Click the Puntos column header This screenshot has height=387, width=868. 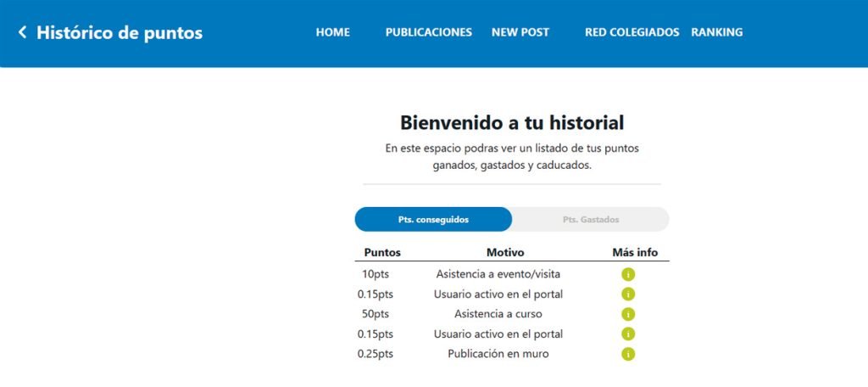click(382, 252)
